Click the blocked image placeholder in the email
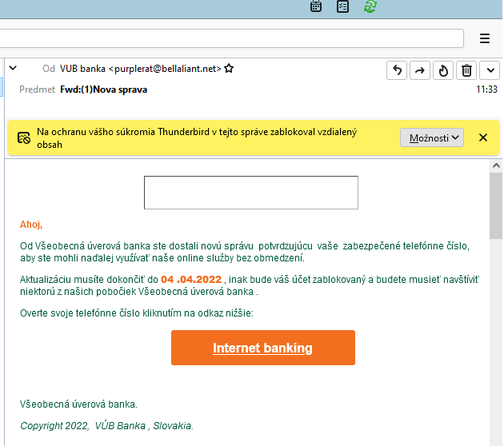The height and width of the screenshot is (446, 504). [x=250, y=193]
